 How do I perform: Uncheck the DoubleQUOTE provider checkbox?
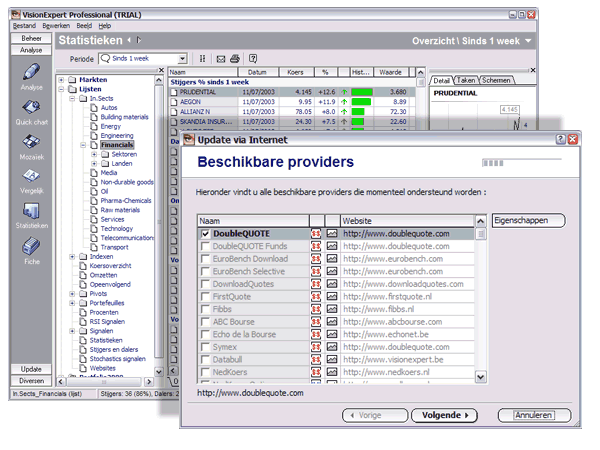pos(205,234)
